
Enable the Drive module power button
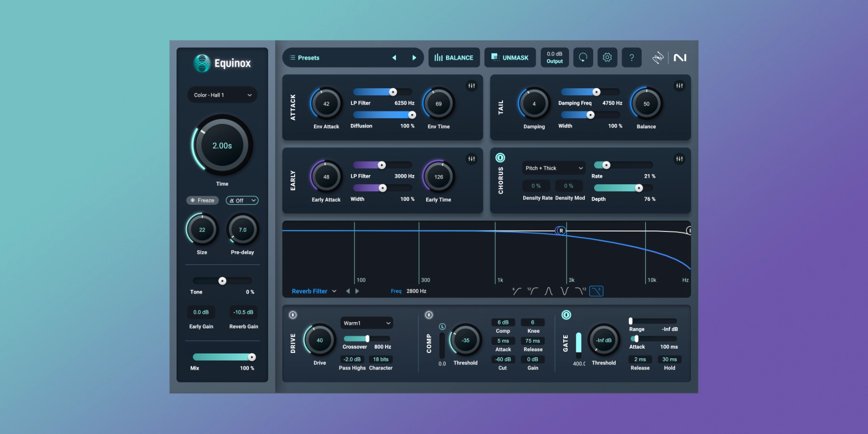(x=293, y=315)
